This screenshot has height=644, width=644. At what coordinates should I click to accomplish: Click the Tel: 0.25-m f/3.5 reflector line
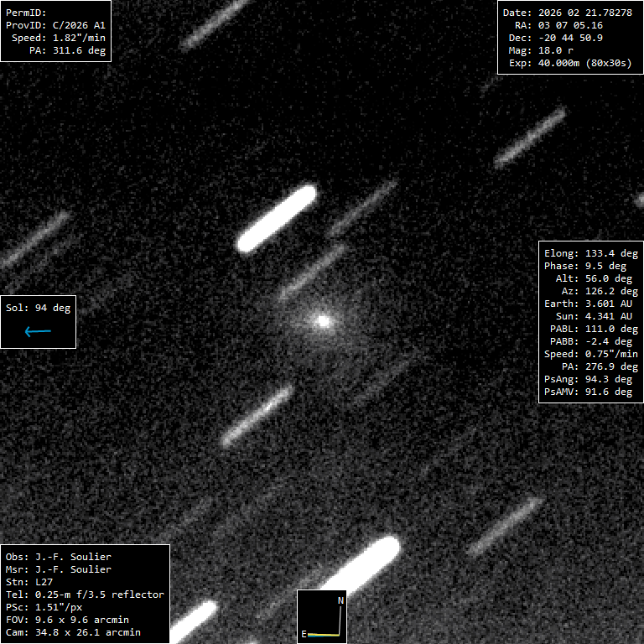(x=85, y=595)
